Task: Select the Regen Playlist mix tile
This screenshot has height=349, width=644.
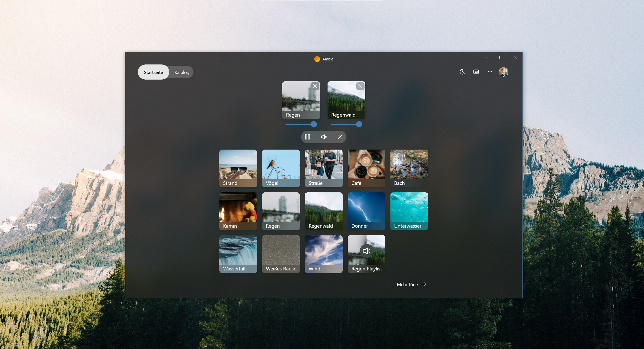Action: (367, 254)
